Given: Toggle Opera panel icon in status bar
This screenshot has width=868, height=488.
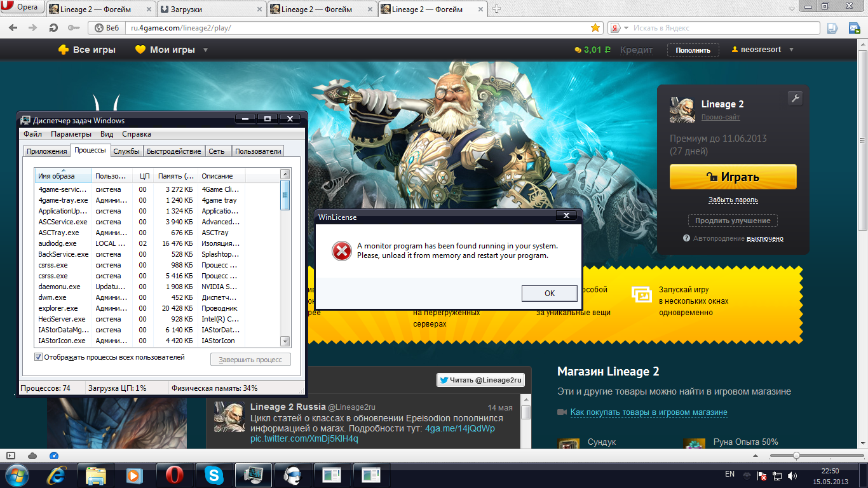Looking at the screenshot, I should pyautogui.click(x=11, y=456).
